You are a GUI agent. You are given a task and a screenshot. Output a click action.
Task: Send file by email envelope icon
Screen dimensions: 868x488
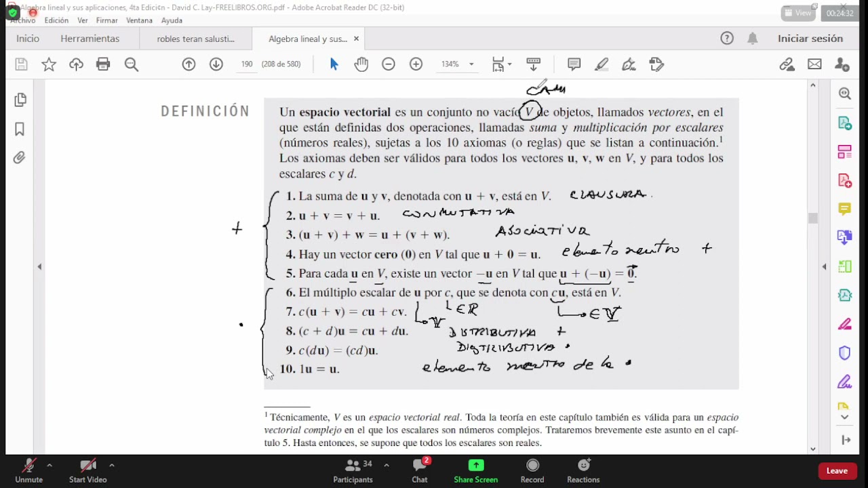click(814, 64)
